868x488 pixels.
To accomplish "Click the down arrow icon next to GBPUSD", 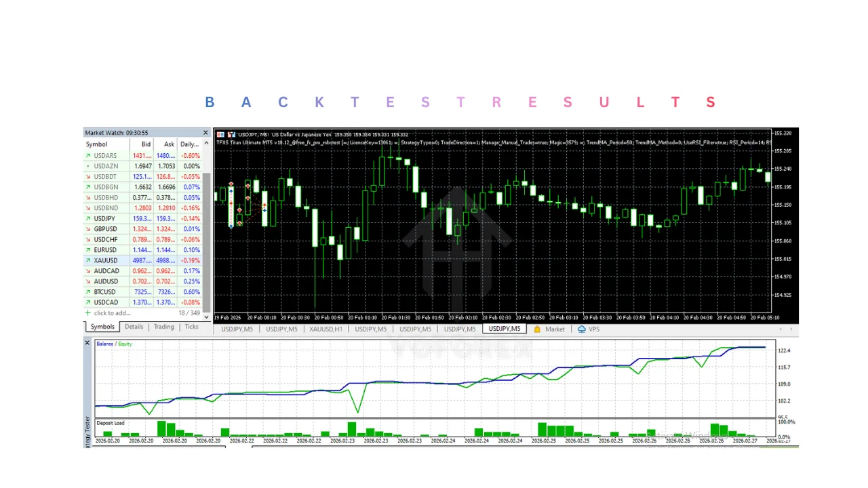I will click(x=87, y=229).
